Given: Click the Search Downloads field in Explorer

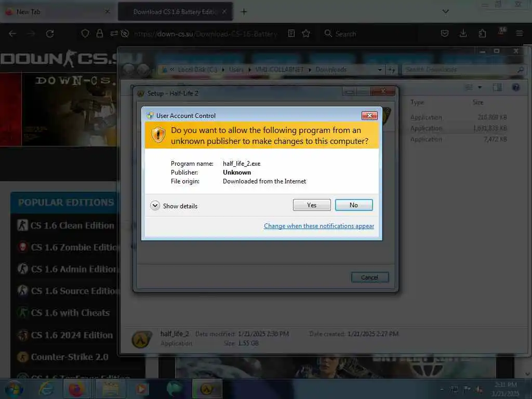Looking at the screenshot, I should [x=463, y=70].
